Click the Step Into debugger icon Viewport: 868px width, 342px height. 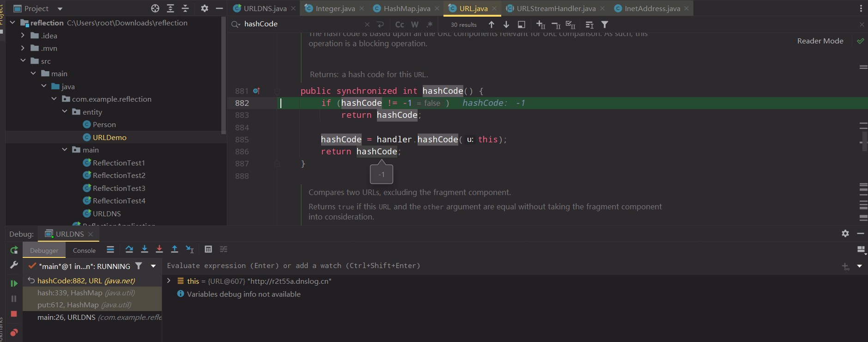pos(145,250)
